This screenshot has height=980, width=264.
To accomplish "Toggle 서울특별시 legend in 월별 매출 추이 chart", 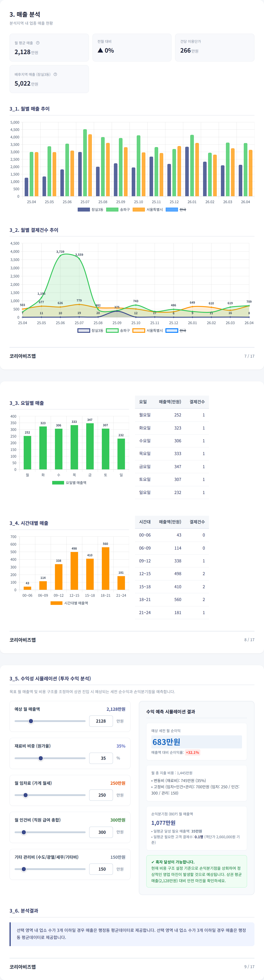I will pos(148,210).
